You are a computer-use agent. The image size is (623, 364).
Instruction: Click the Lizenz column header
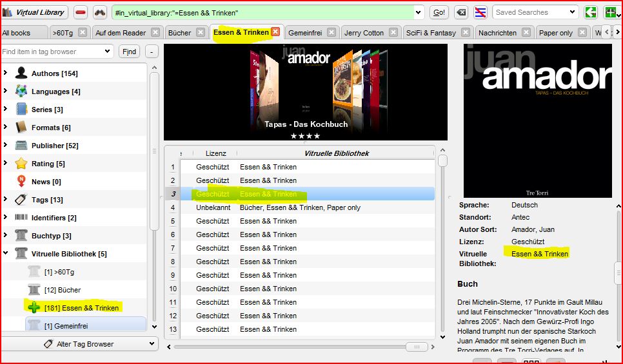(216, 153)
